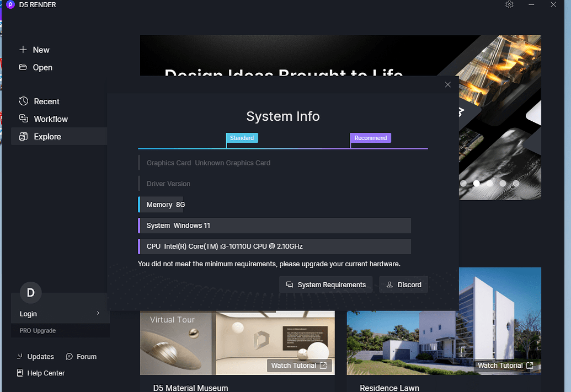Click the user avatar with letter D
Image resolution: width=571 pixels, height=392 pixels.
coord(30,293)
